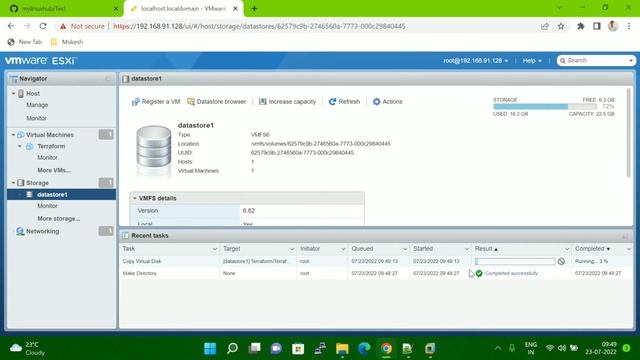Screen dimensions: 640x360
Task: Select Storage in Navigator
Action: 37,183
